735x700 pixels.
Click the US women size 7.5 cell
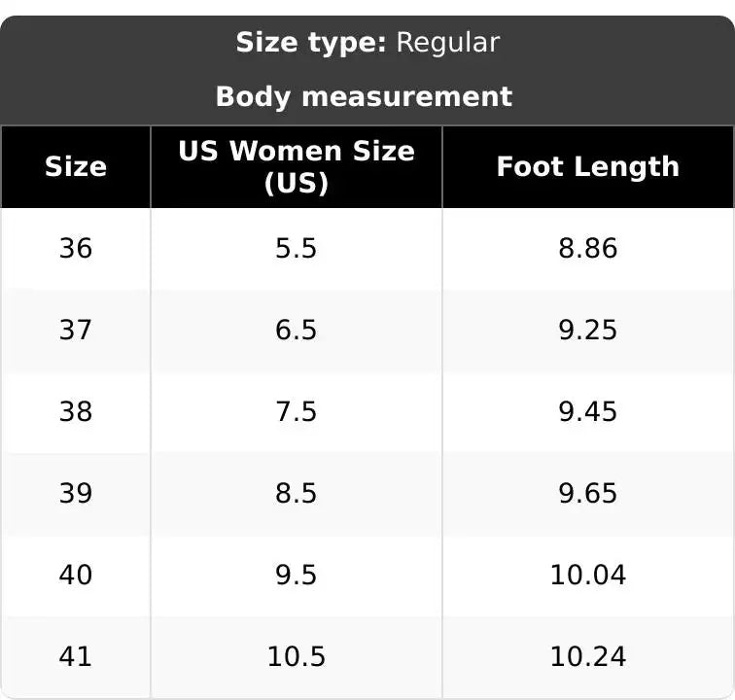[296, 411]
